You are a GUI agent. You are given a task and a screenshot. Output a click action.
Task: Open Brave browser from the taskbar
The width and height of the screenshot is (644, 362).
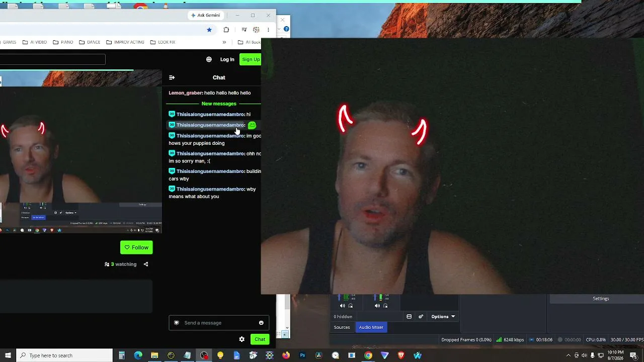pyautogui.click(x=401, y=355)
